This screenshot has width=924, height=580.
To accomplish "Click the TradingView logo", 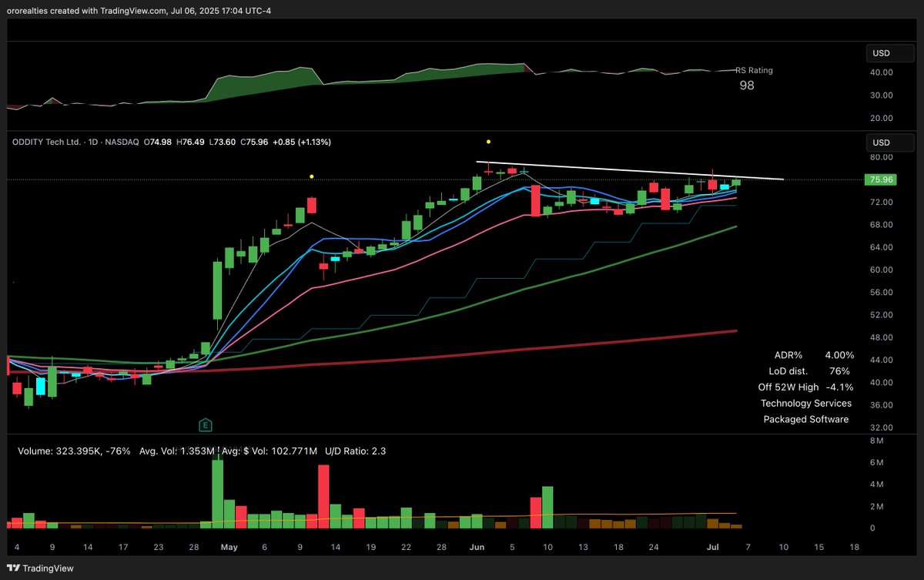I will pos(38,568).
